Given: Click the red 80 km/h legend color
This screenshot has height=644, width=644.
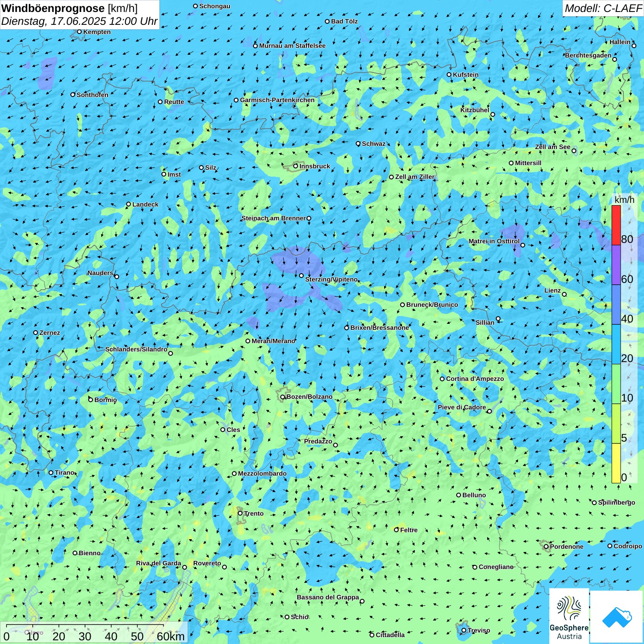Looking at the screenshot, I should pyautogui.click(x=616, y=225).
